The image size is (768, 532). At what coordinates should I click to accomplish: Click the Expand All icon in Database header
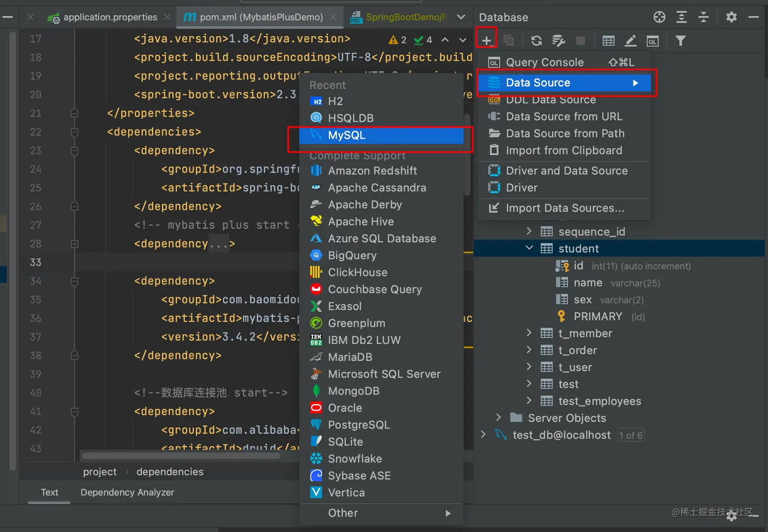tap(682, 17)
